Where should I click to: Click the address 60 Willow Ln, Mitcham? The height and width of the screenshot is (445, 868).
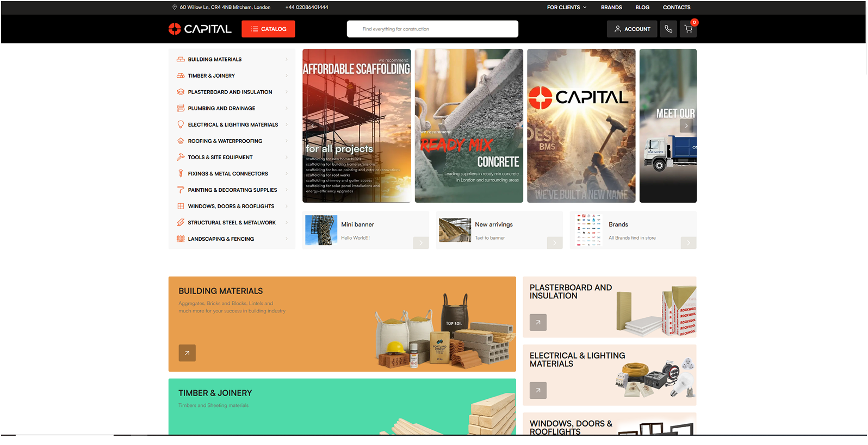click(225, 7)
